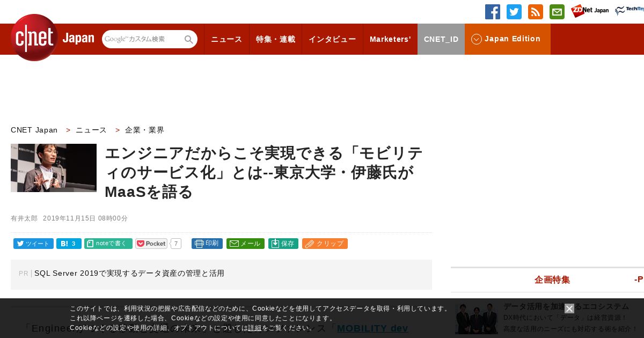Save article to Pocket
This screenshot has height=338, width=644.
click(x=151, y=244)
